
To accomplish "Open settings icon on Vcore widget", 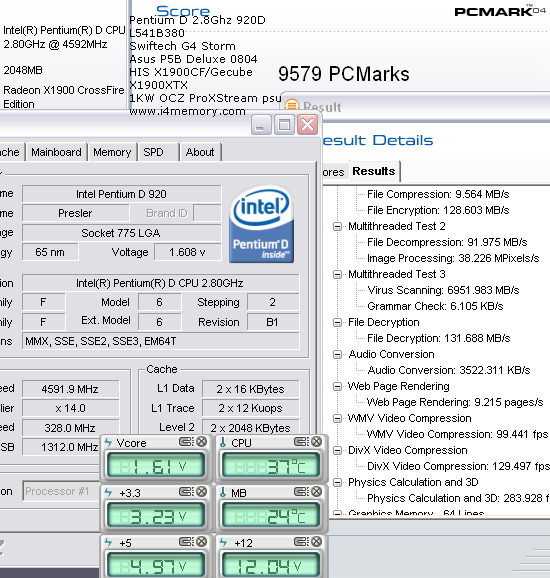I will pyautogui.click(x=187, y=442).
